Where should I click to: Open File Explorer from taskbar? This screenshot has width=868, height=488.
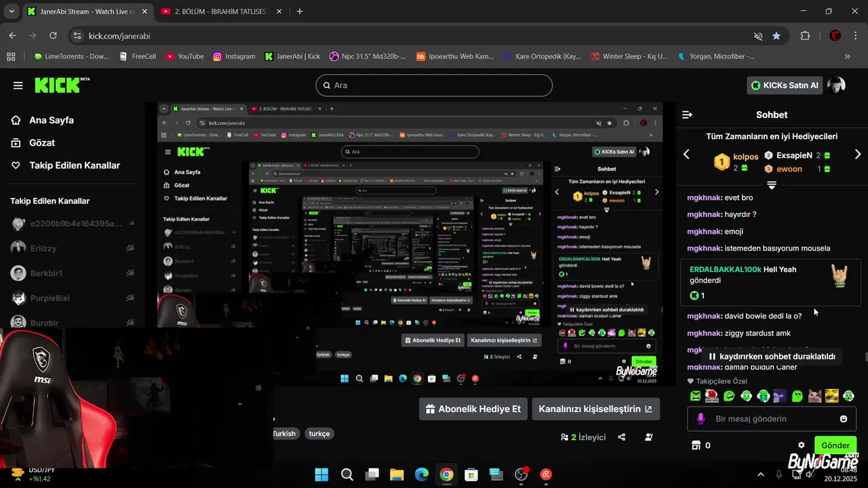pos(397,475)
